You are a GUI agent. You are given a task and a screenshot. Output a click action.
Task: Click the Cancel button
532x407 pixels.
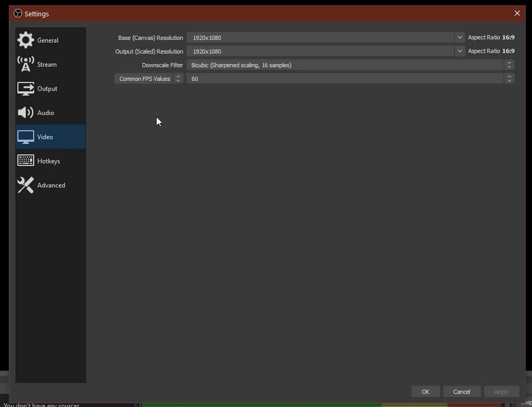pos(462,391)
